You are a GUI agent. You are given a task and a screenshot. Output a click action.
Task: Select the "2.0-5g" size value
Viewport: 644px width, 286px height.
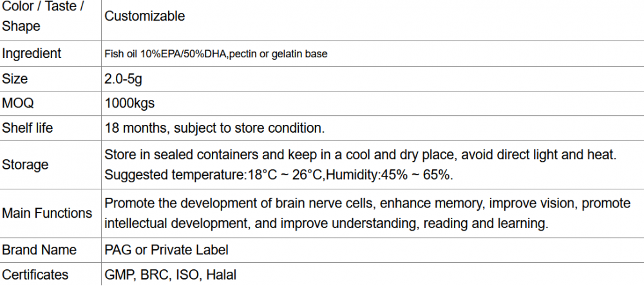pos(123,79)
